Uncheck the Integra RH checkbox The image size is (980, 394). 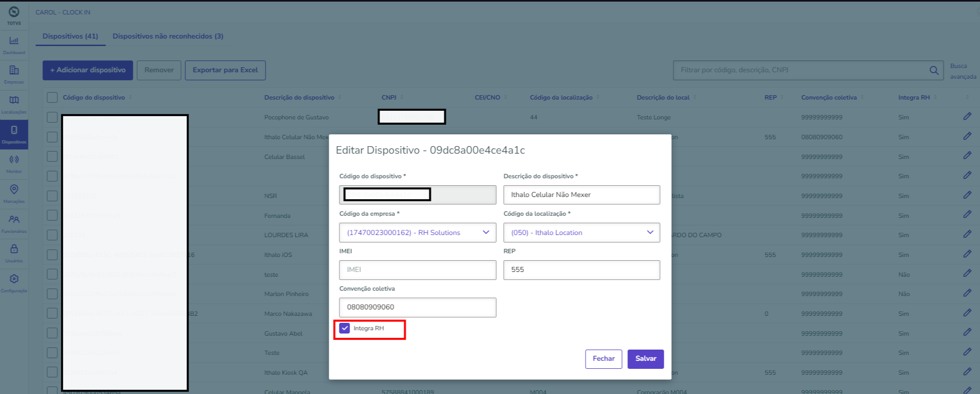point(345,328)
